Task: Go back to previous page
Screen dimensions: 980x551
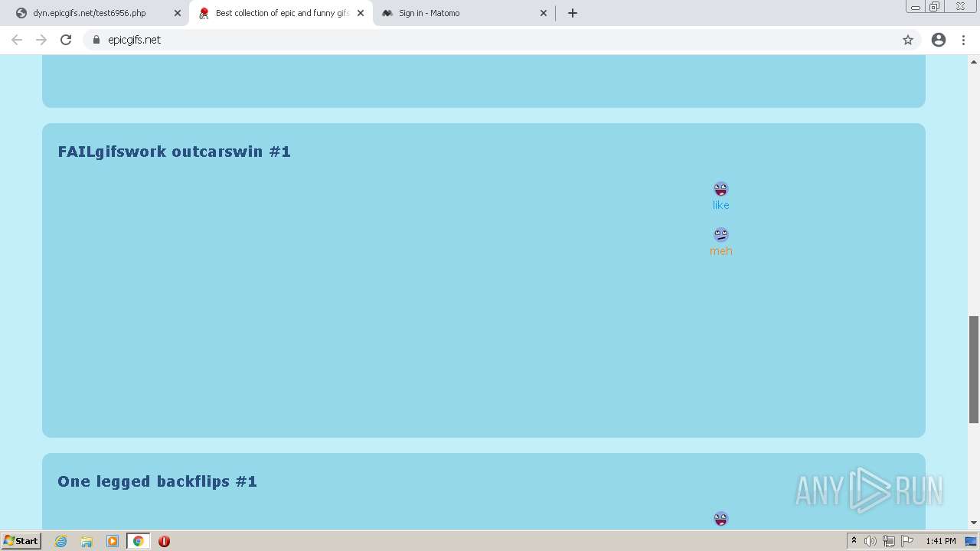Action: [17, 40]
